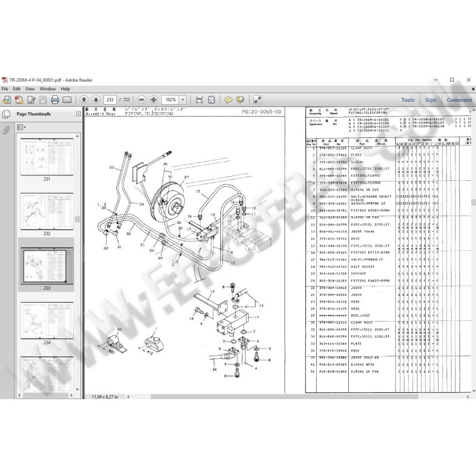Open the Attachments paperclip pane
The width and height of the screenshot is (476, 476).
[x=5, y=130]
